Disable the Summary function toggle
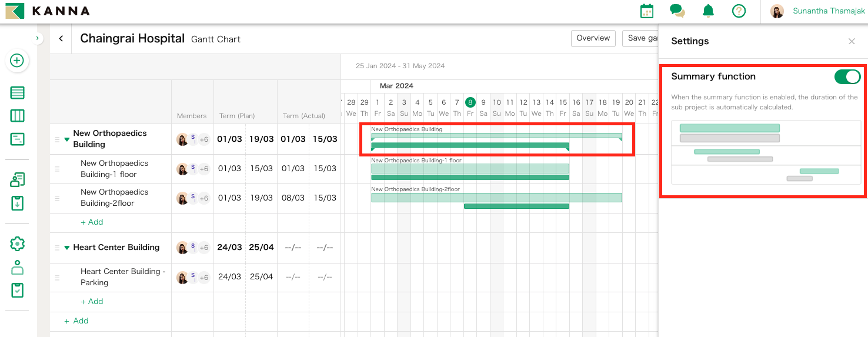This screenshot has width=868, height=337. tap(847, 76)
